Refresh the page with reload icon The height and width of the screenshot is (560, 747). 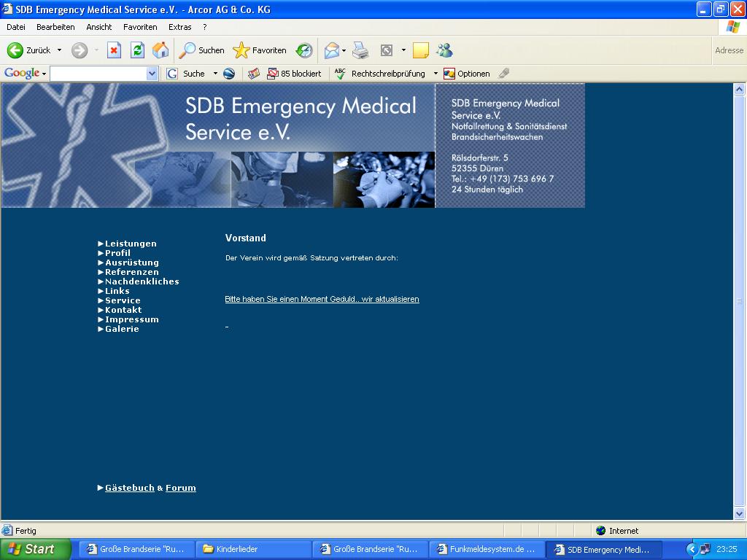137,50
